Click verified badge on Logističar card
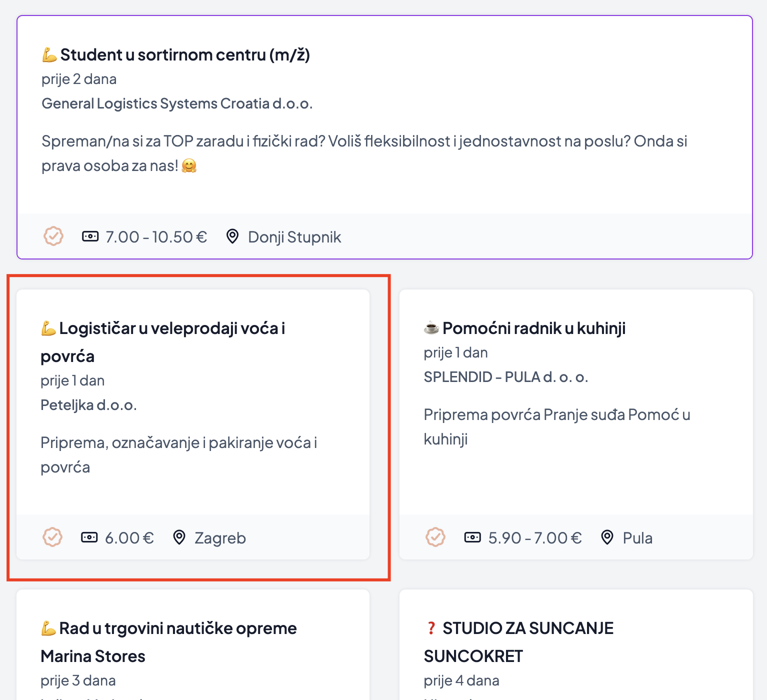Viewport: 767px width, 700px height. (x=52, y=537)
